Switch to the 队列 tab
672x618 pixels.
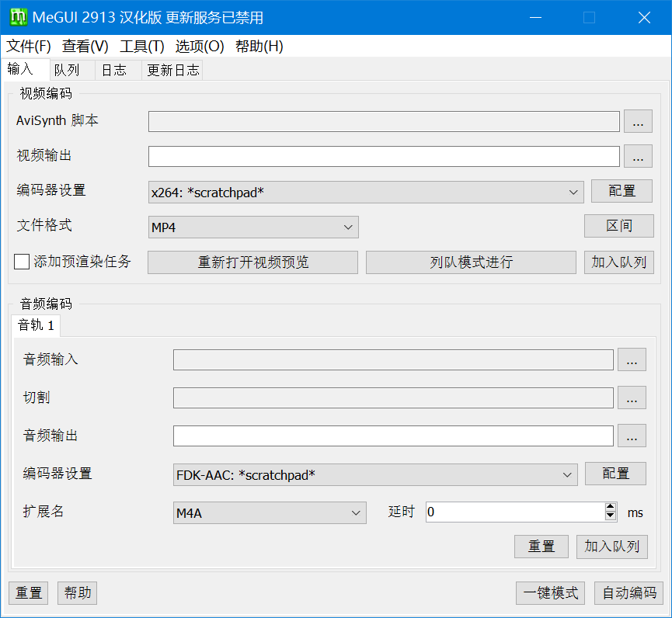[x=71, y=70]
